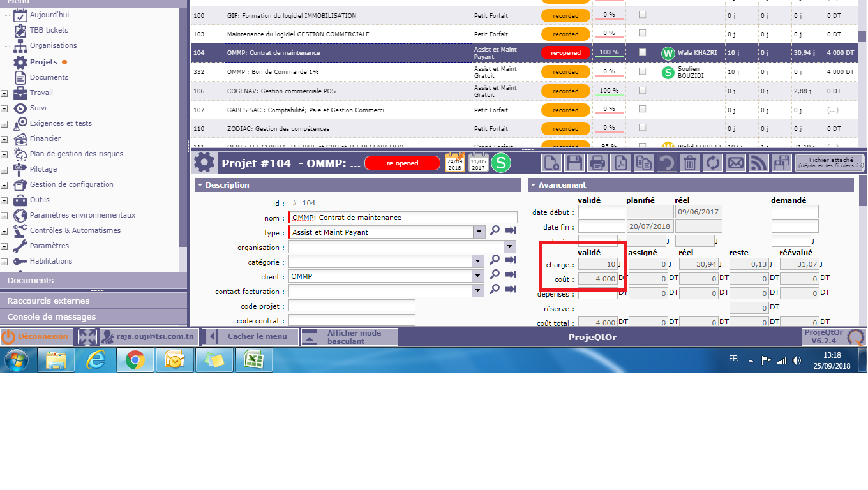The width and height of the screenshot is (868, 490).
Task: Tick checkbox in row 332 Bon de Commande
Action: 643,71
